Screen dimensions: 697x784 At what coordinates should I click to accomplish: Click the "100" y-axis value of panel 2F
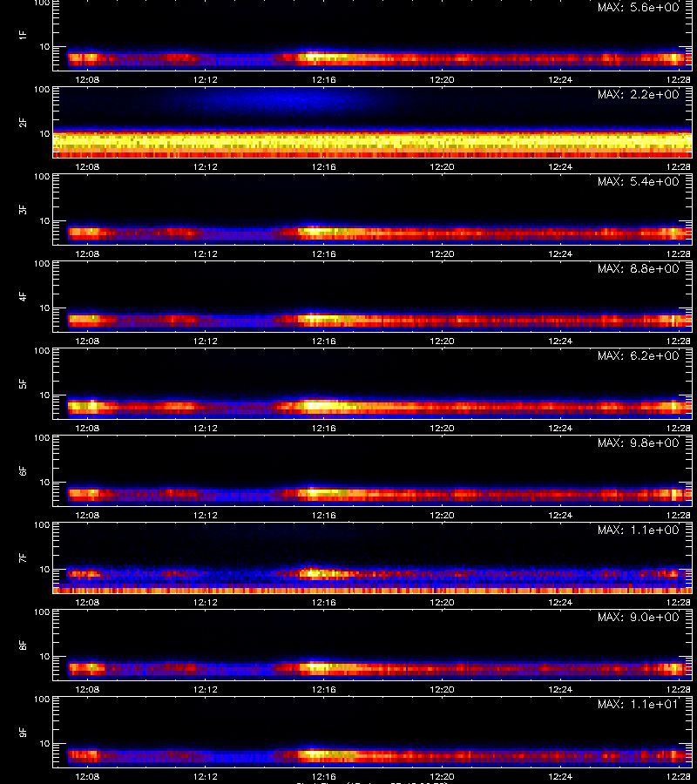pos(42,90)
